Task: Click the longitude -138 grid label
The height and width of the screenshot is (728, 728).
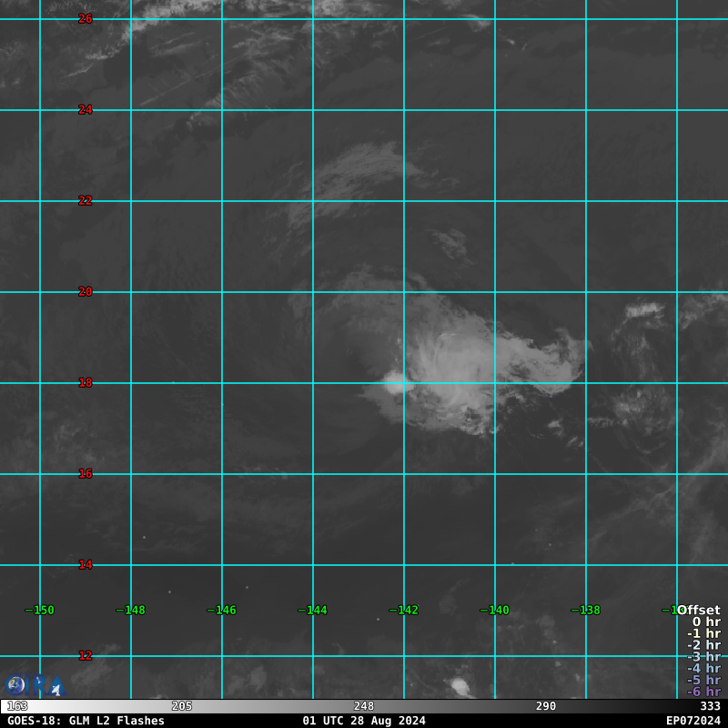Action: (585, 611)
